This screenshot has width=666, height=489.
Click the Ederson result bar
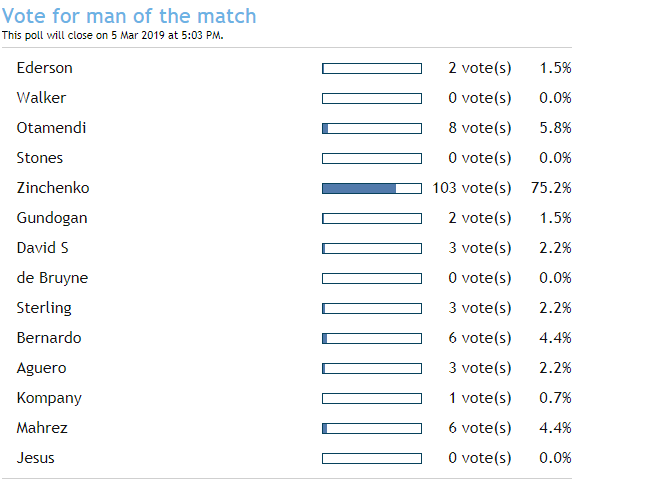click(x=371, y=68)
